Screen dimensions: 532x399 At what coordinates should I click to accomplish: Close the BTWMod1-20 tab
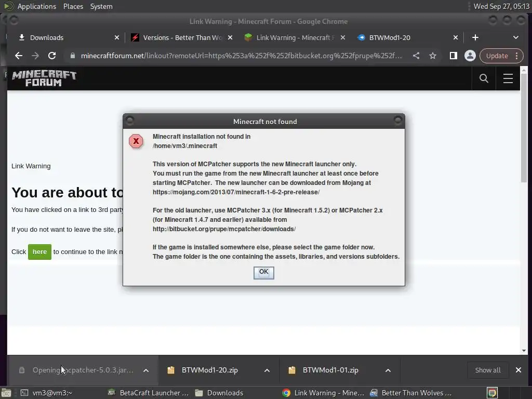(x=456, y=37)
